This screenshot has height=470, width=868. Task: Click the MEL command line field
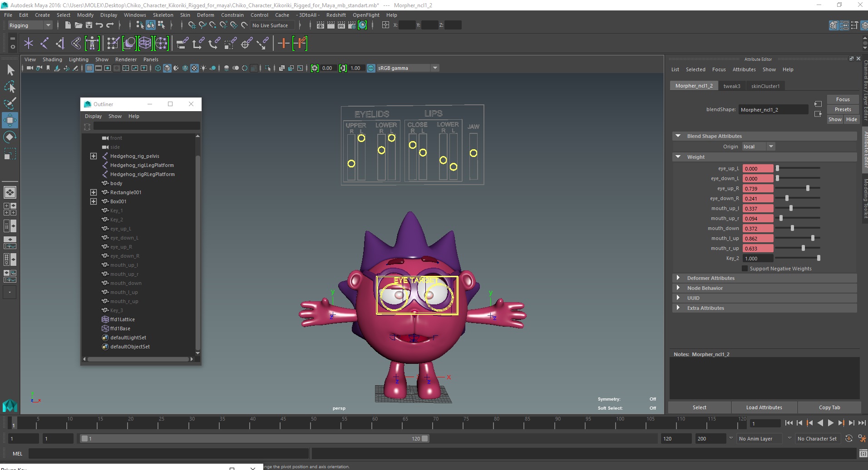(168, 453)
